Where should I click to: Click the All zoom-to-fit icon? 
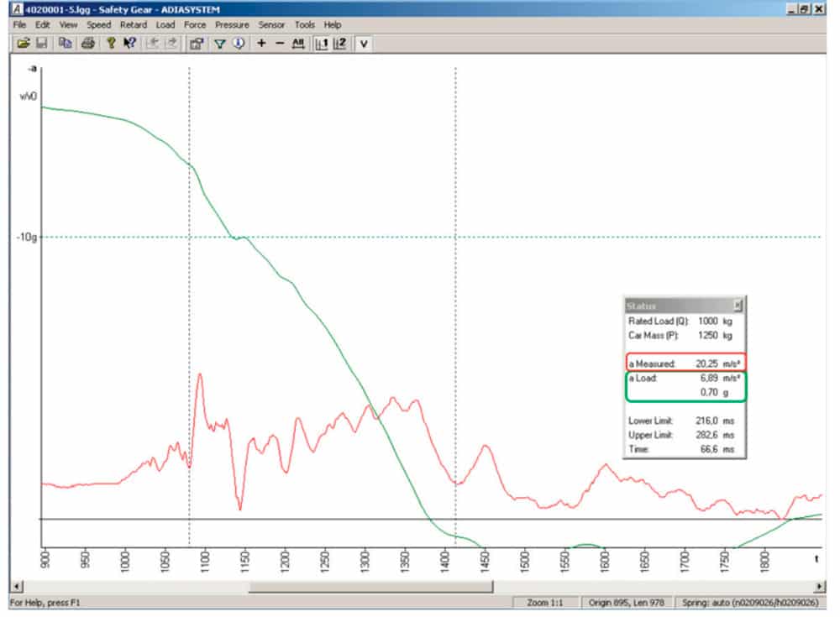point(298,44)
